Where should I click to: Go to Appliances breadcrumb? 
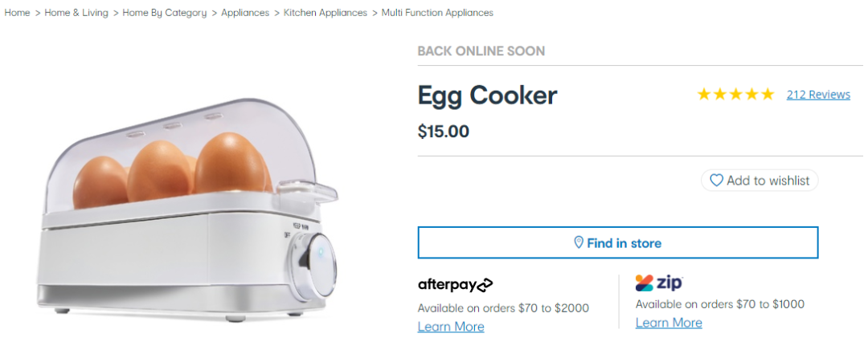click(x=245, y=12)
